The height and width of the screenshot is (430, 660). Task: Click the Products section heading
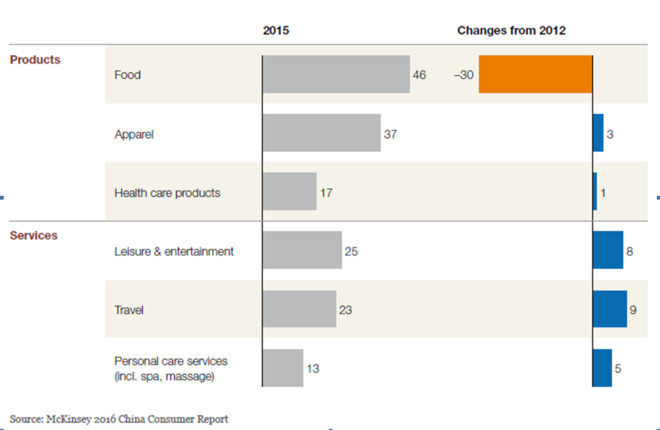35,59
